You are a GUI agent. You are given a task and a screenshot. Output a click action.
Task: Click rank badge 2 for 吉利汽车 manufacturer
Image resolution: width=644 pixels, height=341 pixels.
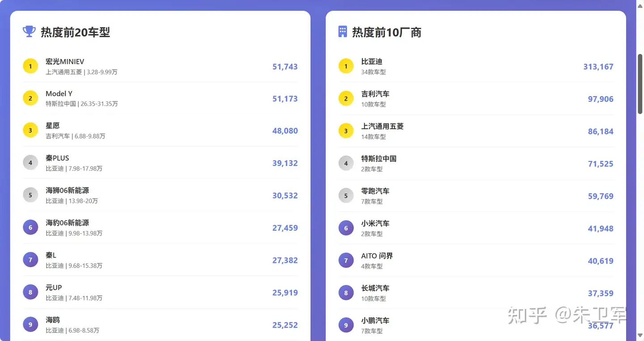[346, 99]
